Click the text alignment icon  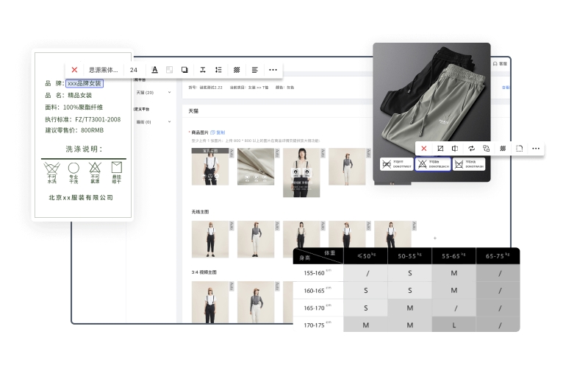(254, 70)
